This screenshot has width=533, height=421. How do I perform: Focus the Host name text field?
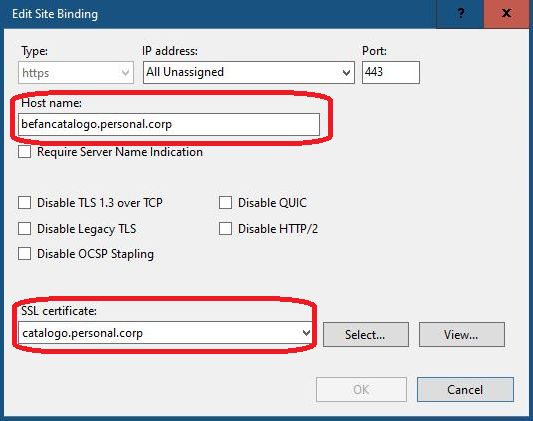coord(169,124)
